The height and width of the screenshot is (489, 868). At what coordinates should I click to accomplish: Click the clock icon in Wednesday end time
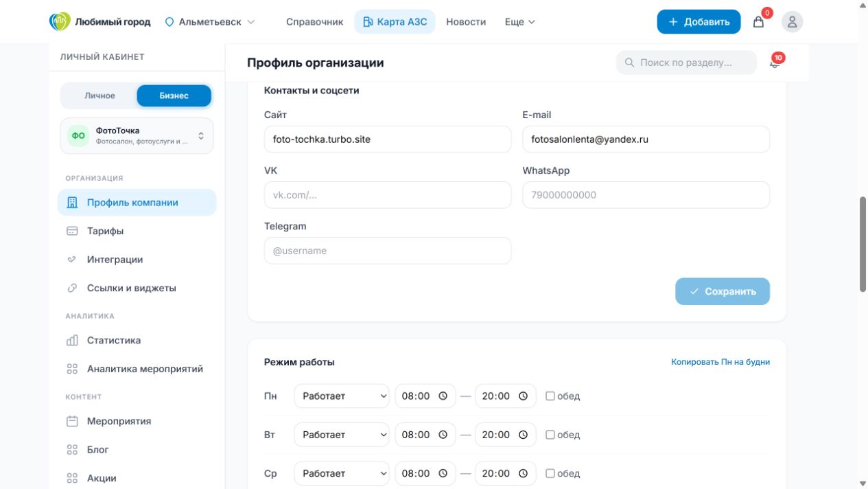click(523, 473)
